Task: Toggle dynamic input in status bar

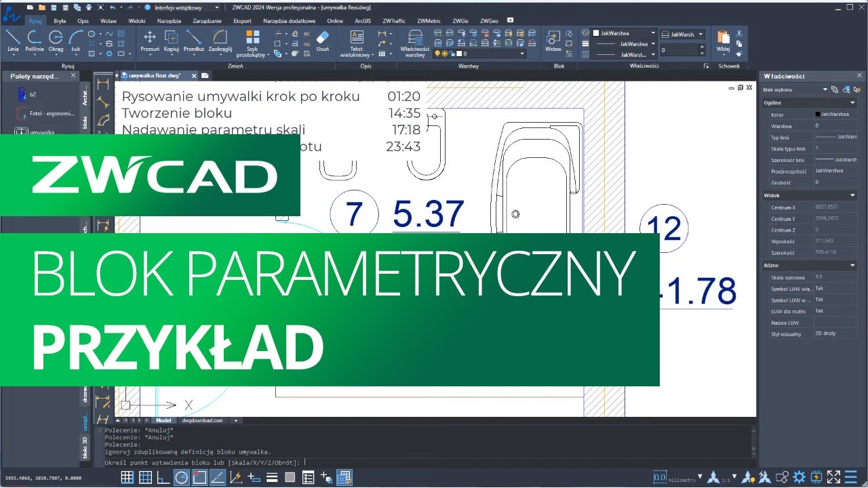Action: (x=254, y=477)
